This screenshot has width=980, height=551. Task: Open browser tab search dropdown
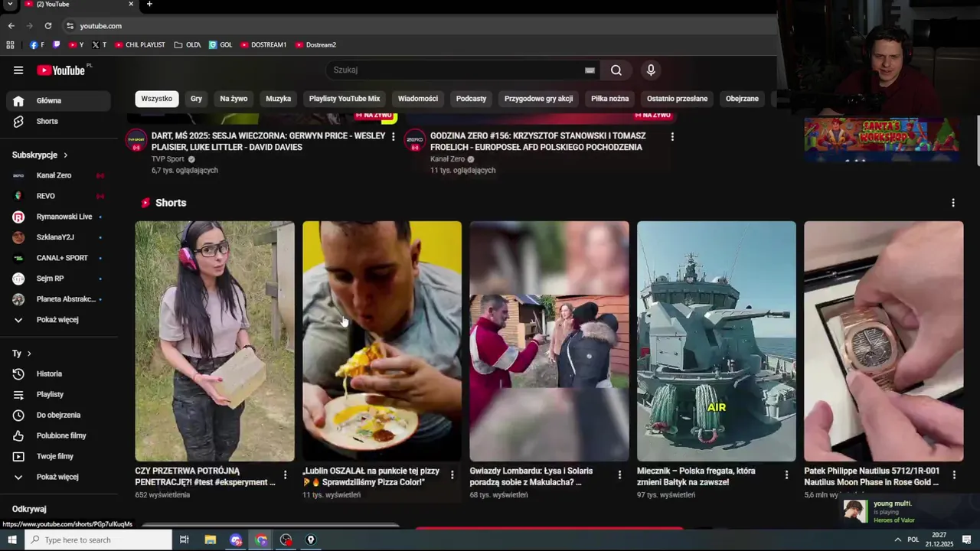pyautogui.click(x=10, y=5)
